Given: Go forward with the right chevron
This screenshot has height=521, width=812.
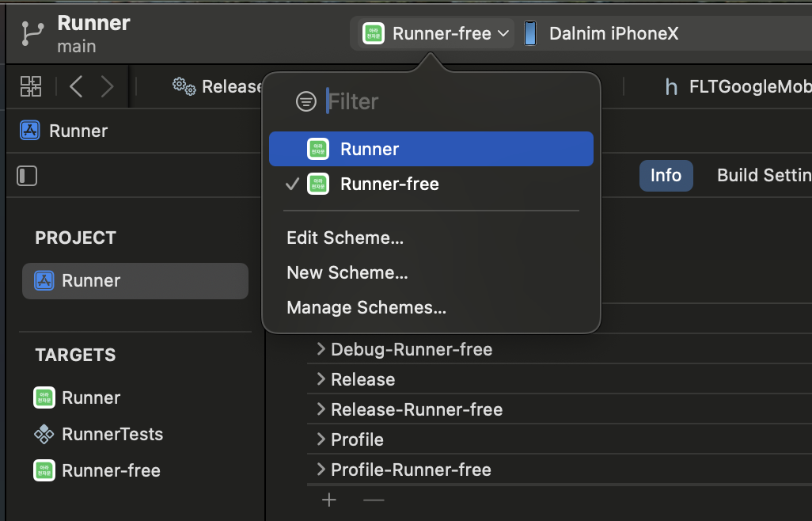Looking at the screenshot, I should coord(107,86).
